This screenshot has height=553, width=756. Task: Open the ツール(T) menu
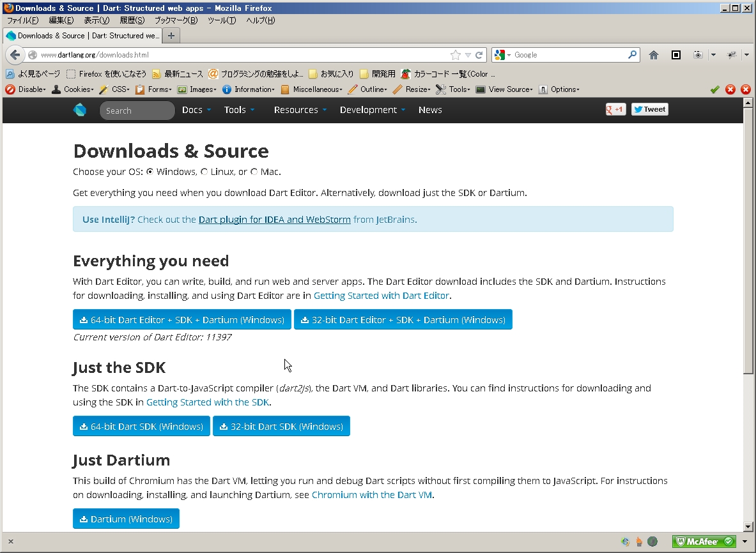coord(222,20)
